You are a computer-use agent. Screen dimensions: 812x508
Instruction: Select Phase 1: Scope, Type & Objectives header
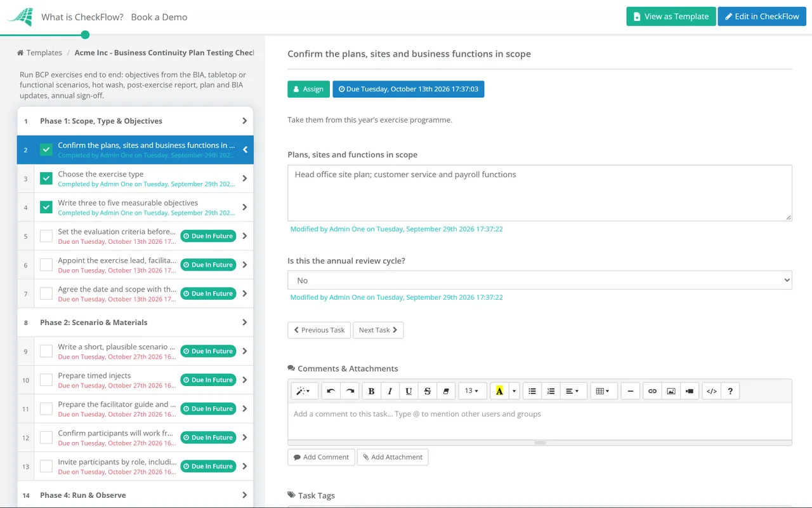coord(135,121)
